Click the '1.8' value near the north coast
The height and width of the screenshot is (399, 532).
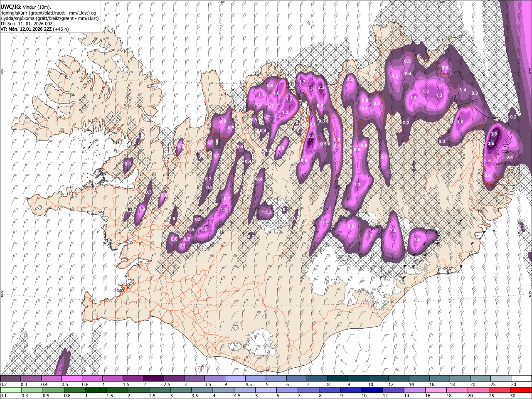pos(310,89)
